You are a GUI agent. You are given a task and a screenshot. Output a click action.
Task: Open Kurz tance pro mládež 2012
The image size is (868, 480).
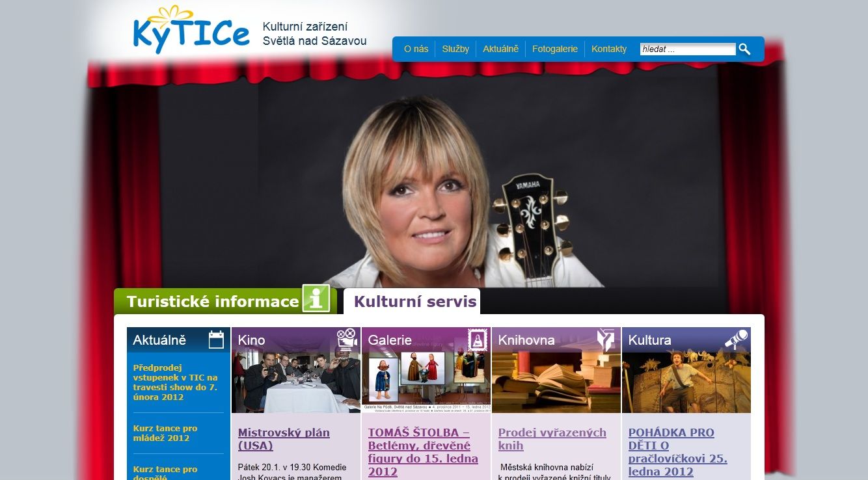click(165, 433)
